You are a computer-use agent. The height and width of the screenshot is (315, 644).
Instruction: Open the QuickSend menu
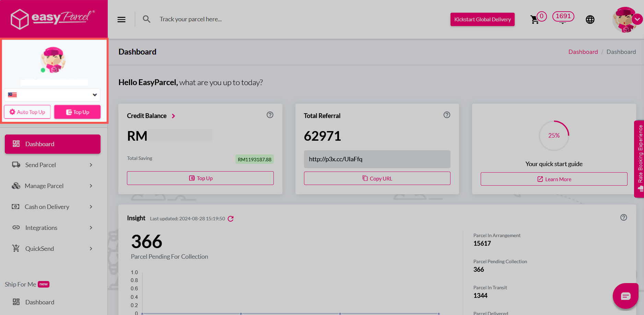click(x=52, y=249)
